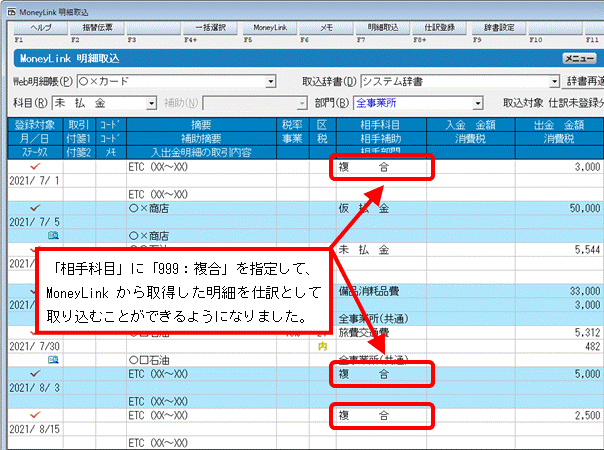
Task: Click the 税率 column header
Action: 292,125
